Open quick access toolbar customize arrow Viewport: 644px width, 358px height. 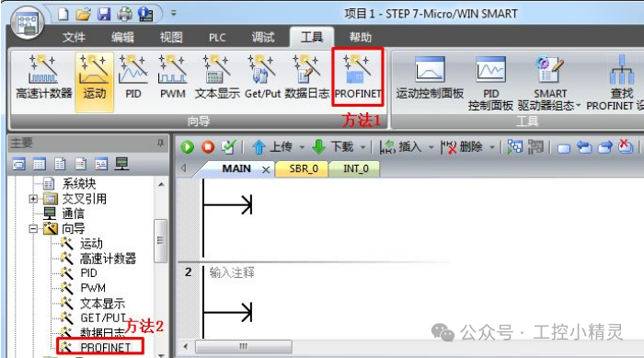[174, 13]
